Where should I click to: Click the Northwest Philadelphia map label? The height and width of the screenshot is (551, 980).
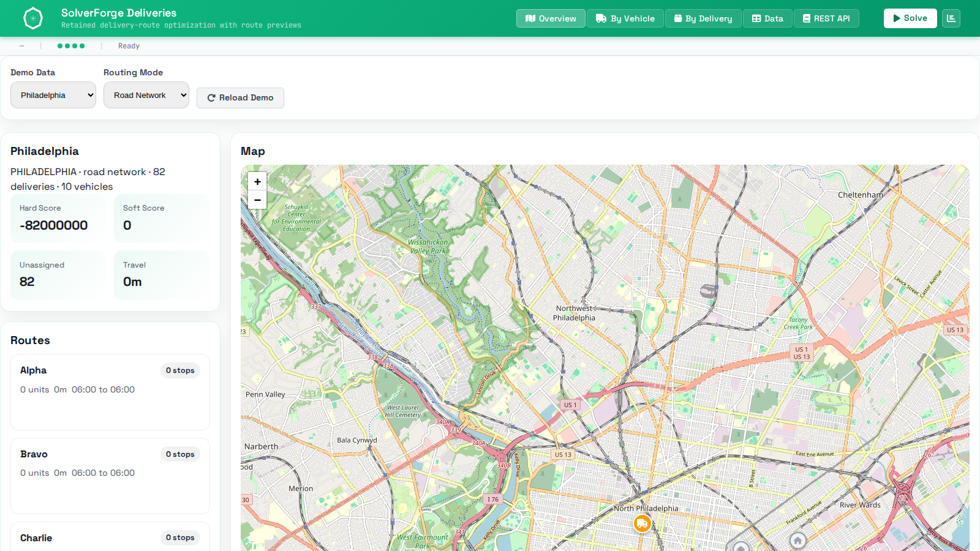pyautogui.click(x=574, y=313)
